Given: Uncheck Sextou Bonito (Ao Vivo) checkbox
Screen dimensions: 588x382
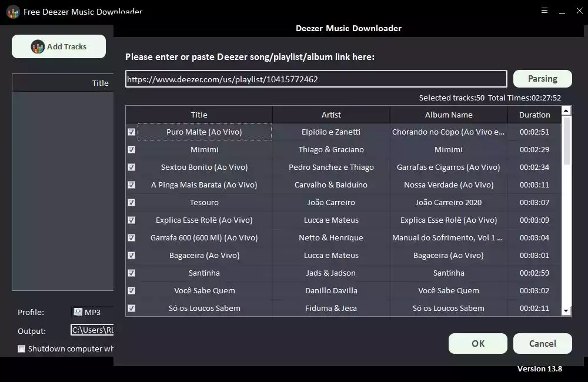Looking at the screenshot, I should (131, 167).
